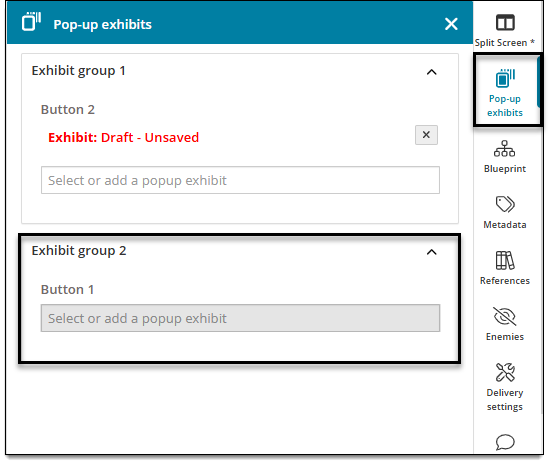Viewport: 549px width, 465px height.
Task: Open Button 1 popup exhibit selector
Action: pyautogui.click(x=240, y=318)
